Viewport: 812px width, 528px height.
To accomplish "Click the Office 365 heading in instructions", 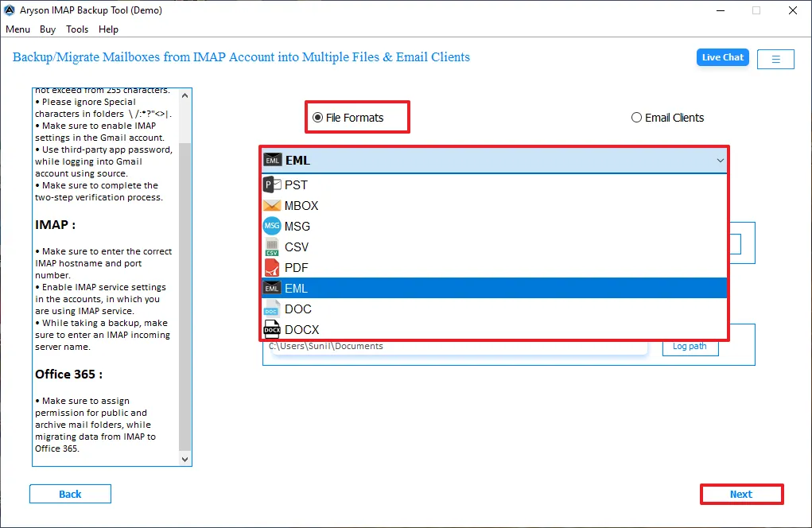I will coord(69,375).
